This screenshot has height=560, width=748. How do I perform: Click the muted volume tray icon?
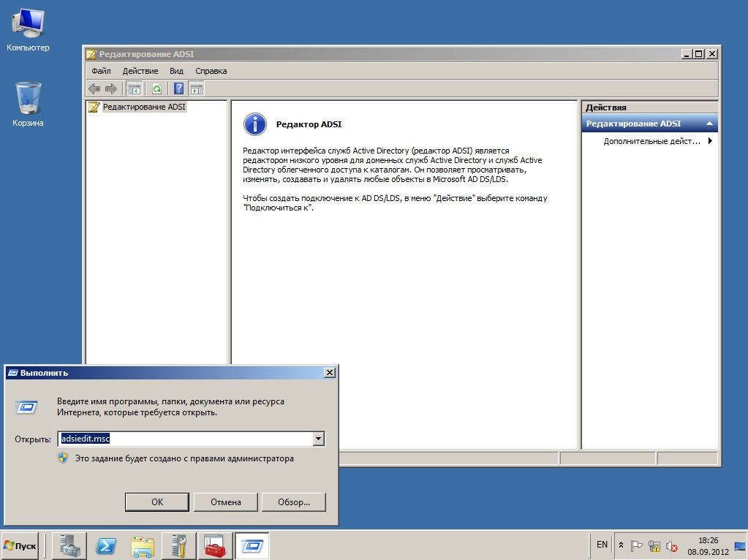tap(672, 545)
